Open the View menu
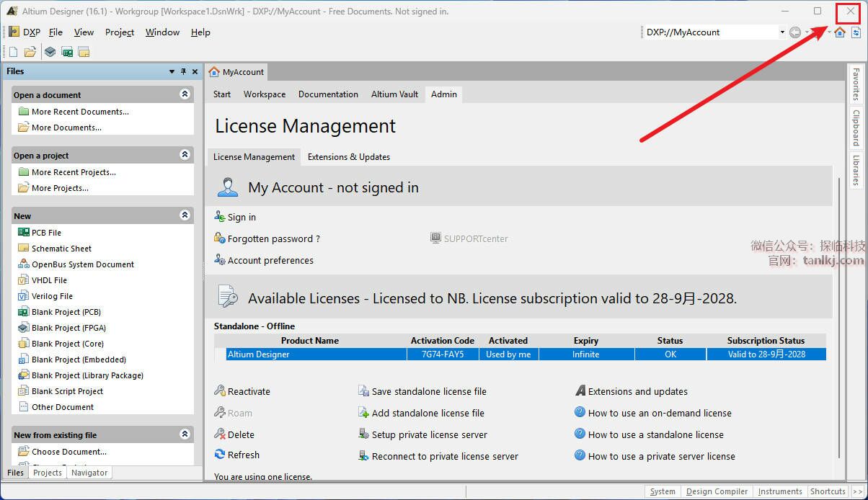 (84, 32)
